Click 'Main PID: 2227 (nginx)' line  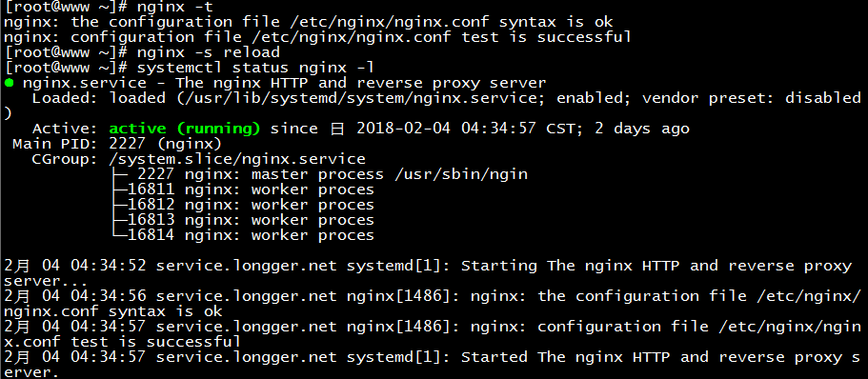point(117,145)
